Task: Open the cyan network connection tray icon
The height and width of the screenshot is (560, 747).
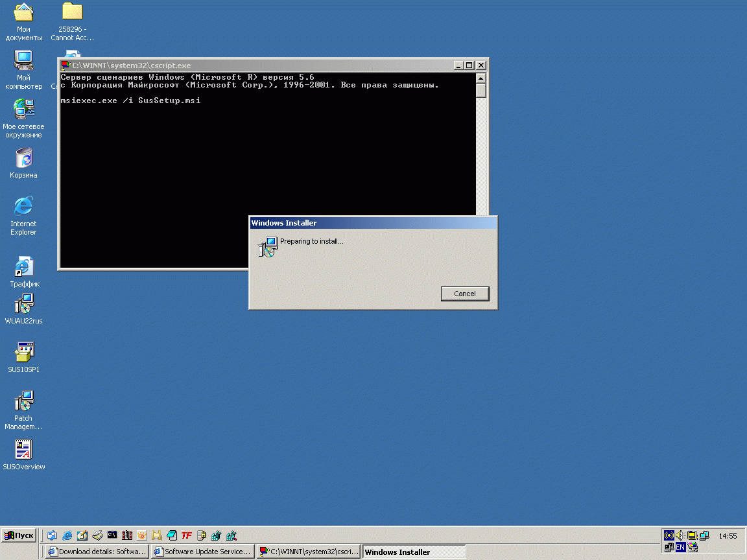Action: (x=704, y=535)
